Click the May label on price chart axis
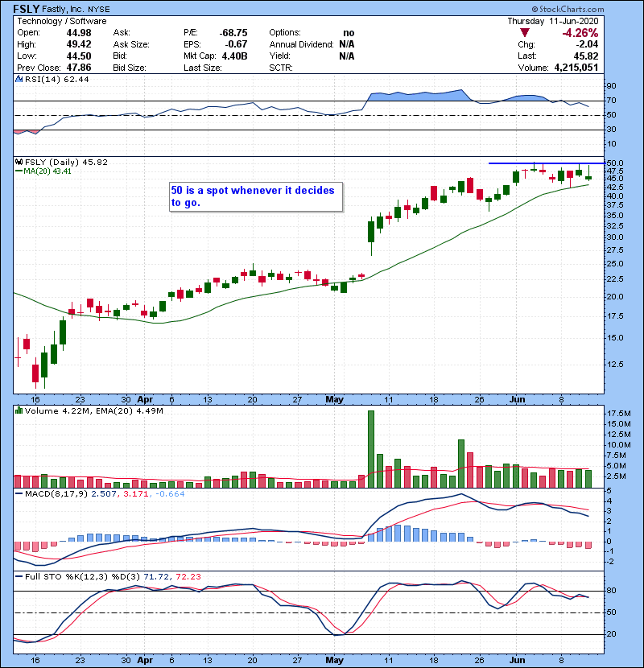The width and height of the screenshot is (644, 668). tap(334, 399)
